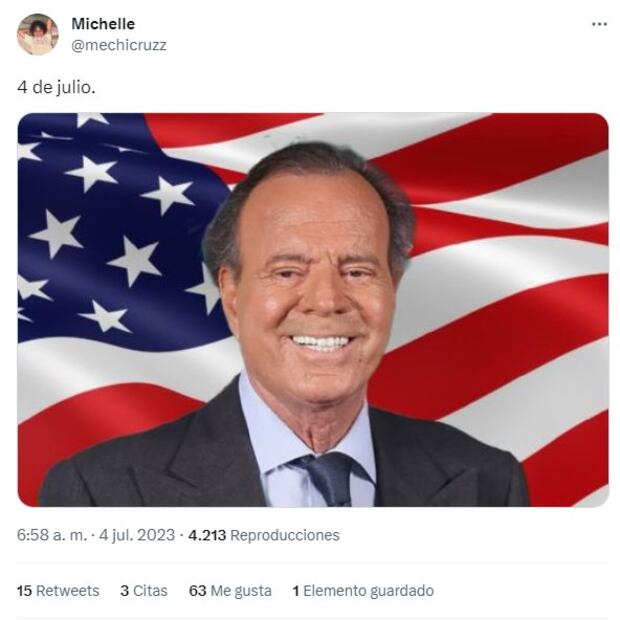Image resolution: width=620 pixels, height=620 pixels.
Task: Open the three-dot more options menu
Action: [x=599, y=25]
